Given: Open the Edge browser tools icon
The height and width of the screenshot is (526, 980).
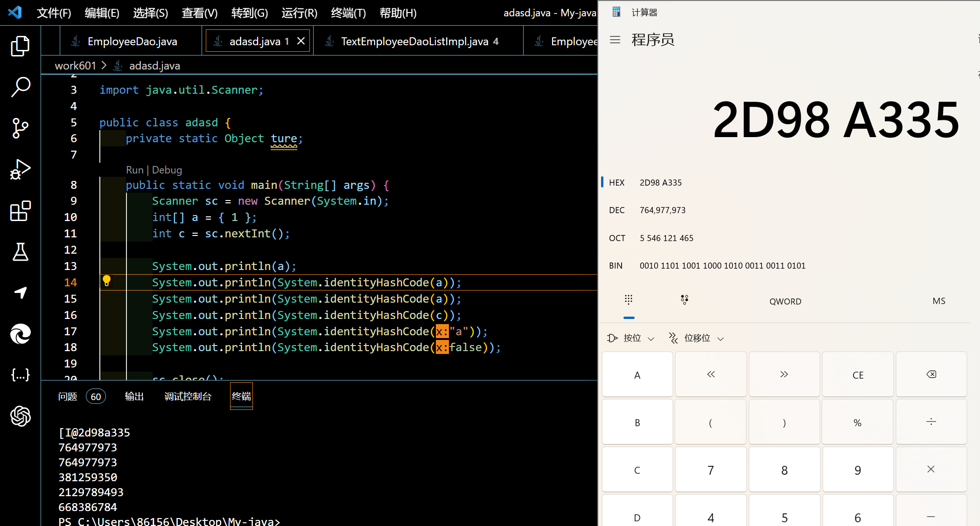Looking at the screenshot, I should (x=20, y=334).
